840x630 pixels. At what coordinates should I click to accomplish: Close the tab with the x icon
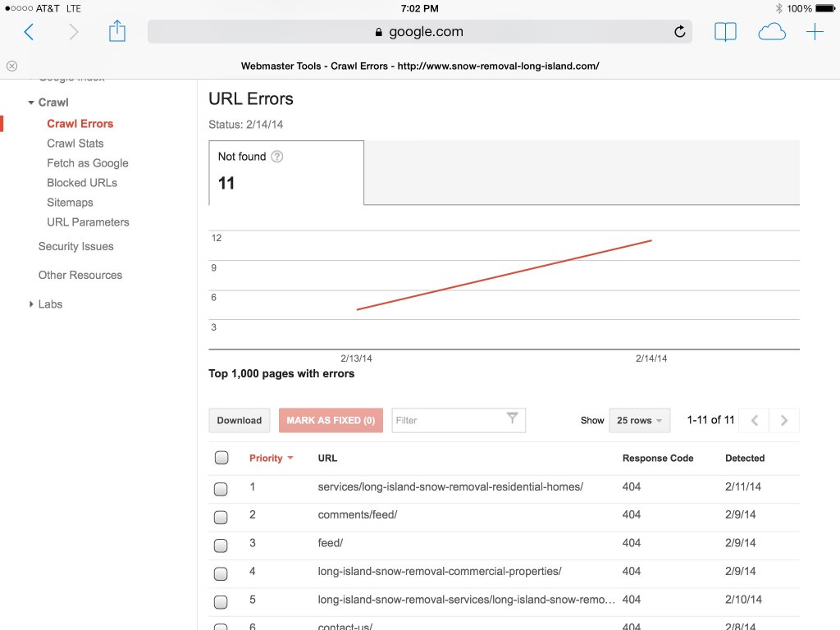pyautogui.click(x=11, y=66)
